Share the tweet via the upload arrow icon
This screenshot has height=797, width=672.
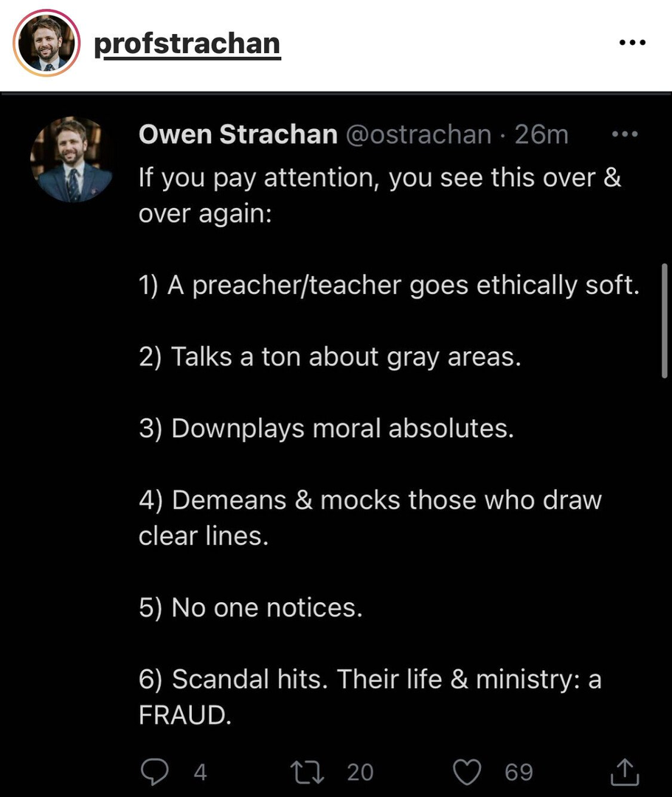tap(625, 772)
